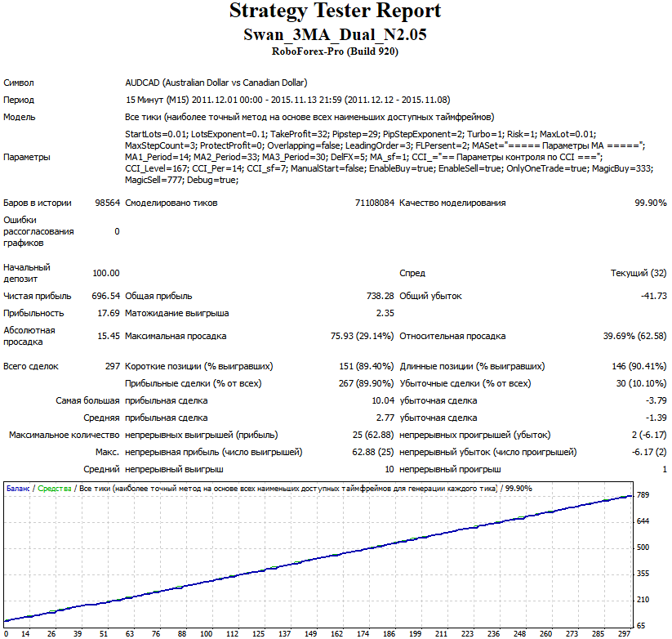672x639 pixels.
Task: Click the Параметры label
Action: (27, 157)
